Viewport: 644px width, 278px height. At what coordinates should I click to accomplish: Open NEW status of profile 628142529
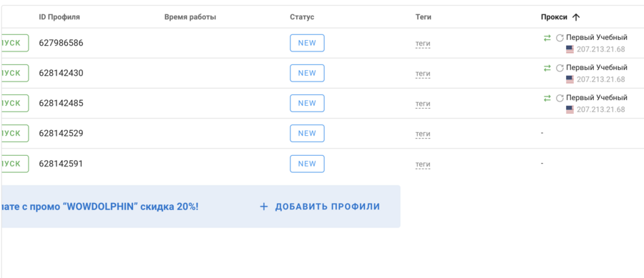pos(307,133)
